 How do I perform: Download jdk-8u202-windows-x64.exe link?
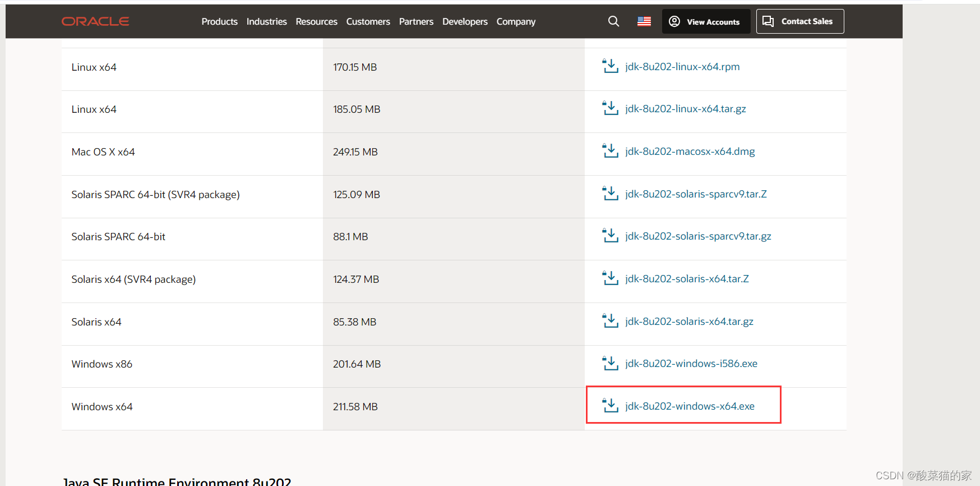tap(690, 406)
